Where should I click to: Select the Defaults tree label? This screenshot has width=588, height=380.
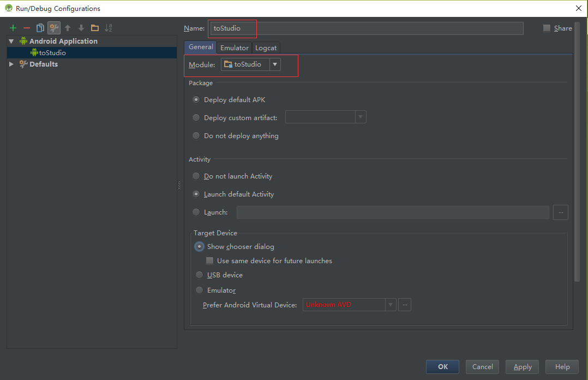coord(44,64)
